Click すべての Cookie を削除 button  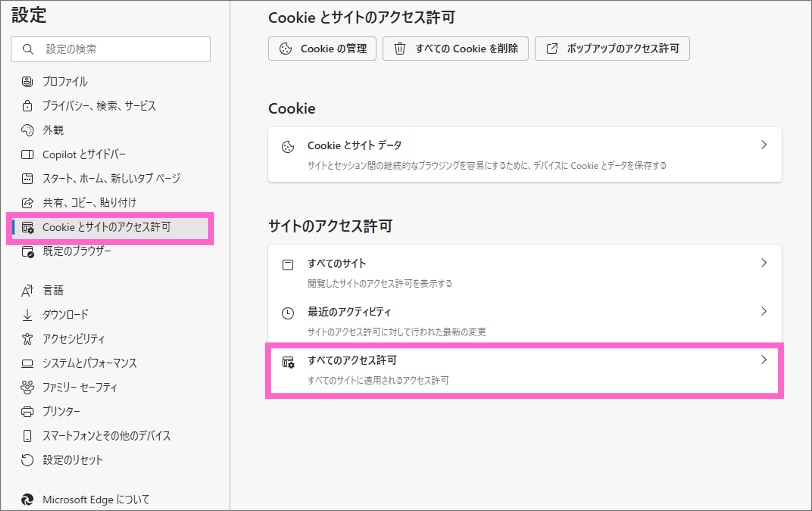tap(455, 49)
